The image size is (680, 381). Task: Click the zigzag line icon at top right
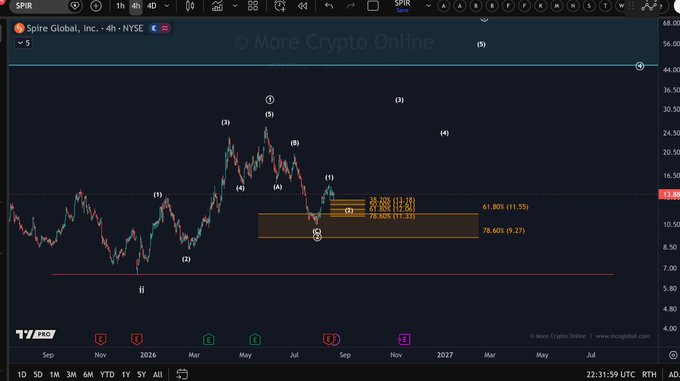coord(649,6)
